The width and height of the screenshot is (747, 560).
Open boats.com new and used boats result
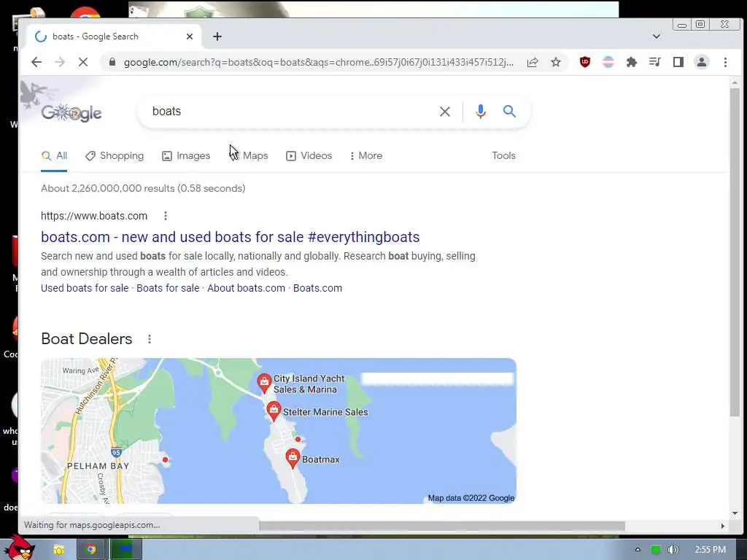230,237
